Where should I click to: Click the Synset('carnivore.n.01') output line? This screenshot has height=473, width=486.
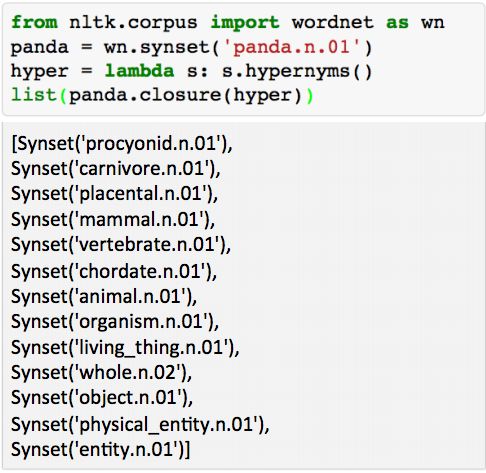(x=116, y=169)
